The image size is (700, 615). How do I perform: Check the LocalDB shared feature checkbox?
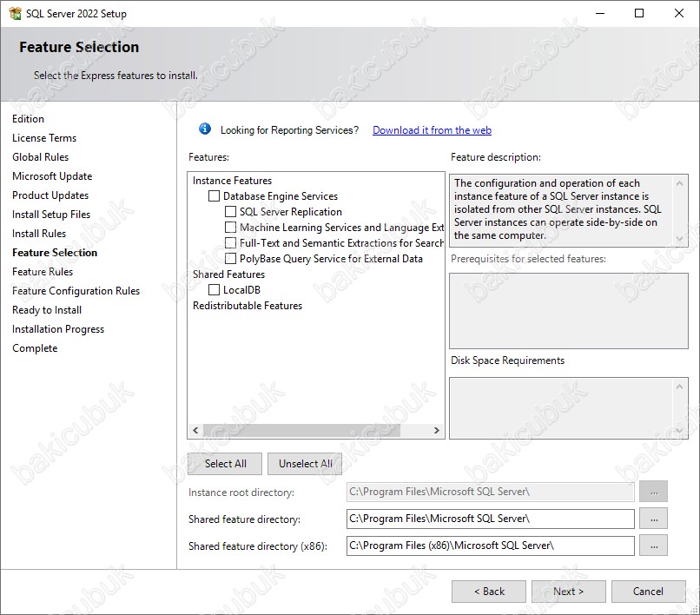click(x=215, y=290)
